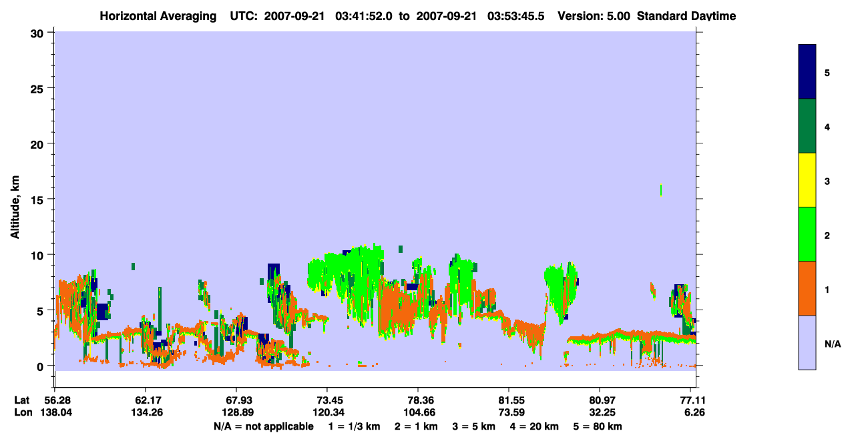This screenshot has height=445, width=868.
Task: Click the legend text 'N/A = not applicable'
Action: coord(263,426)
